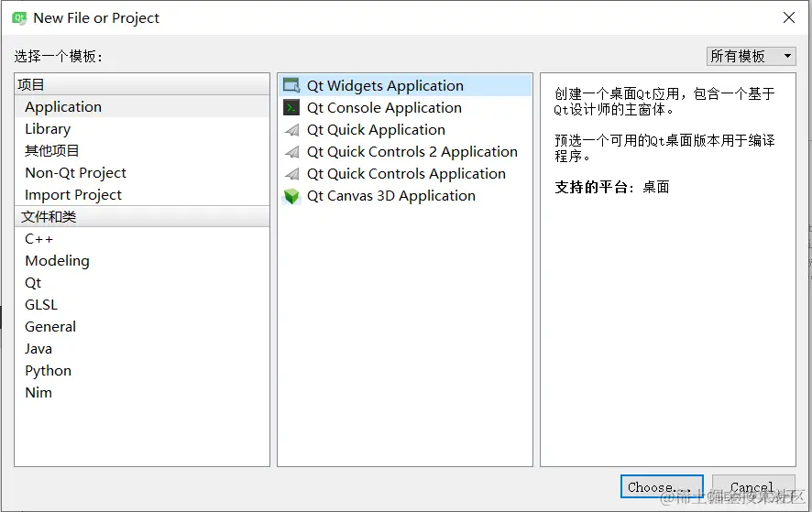Viewport: 812px width, 512px height.
Task: Select the Application project category
Action: 142,106
